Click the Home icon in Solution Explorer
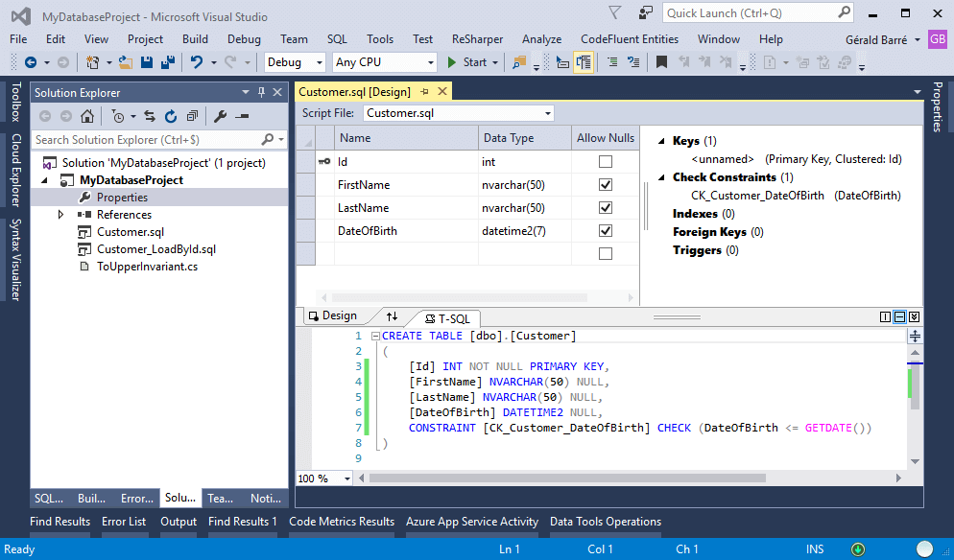 click(x=87, y=116)
